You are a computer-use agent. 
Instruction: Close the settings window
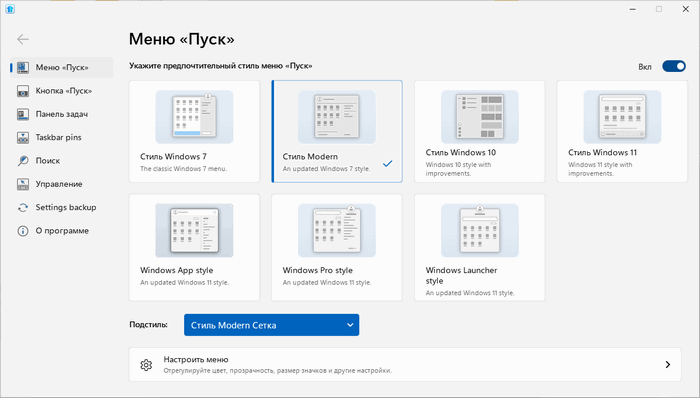tap(686, 9)
